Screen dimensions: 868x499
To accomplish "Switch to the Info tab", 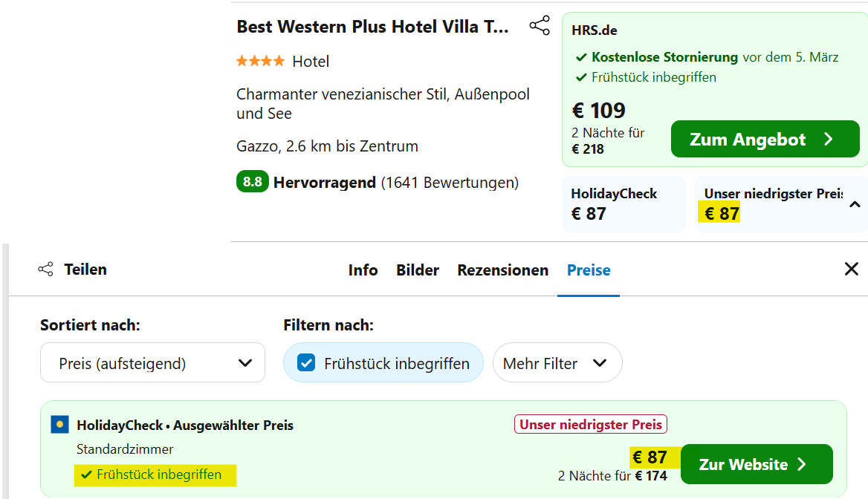I will [363, 270].
